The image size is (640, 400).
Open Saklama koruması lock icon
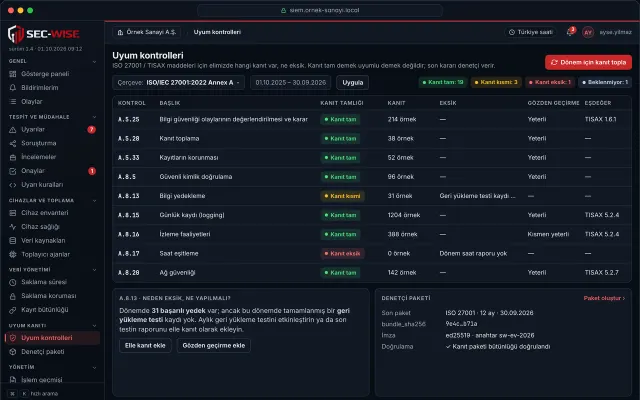(x=13, y=296)
